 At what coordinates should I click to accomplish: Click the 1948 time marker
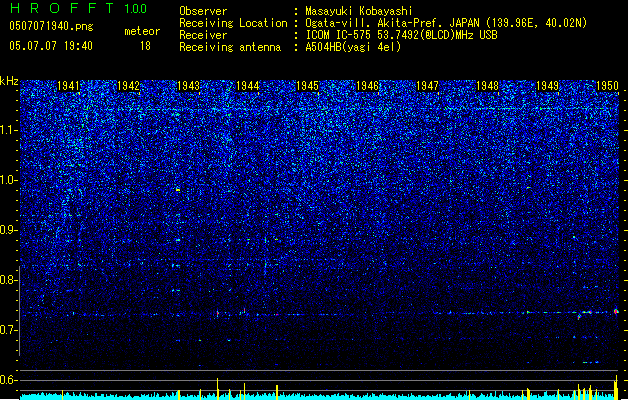click(x=487, y=86)
